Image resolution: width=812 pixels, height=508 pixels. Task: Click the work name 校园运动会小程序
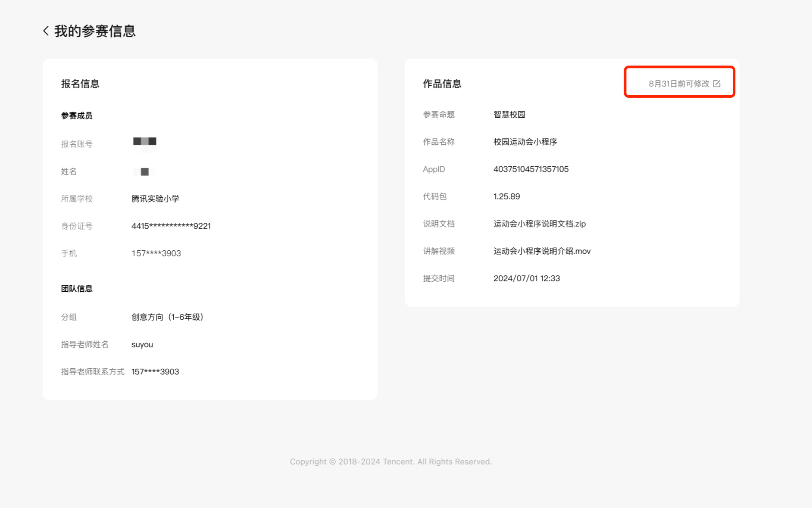[x=525, y=142]
